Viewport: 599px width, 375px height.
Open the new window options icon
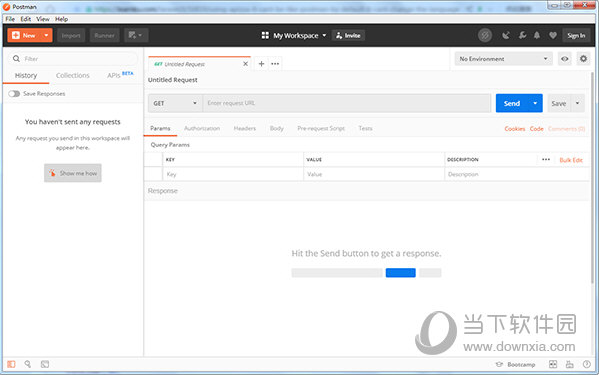tap(136, 36)
